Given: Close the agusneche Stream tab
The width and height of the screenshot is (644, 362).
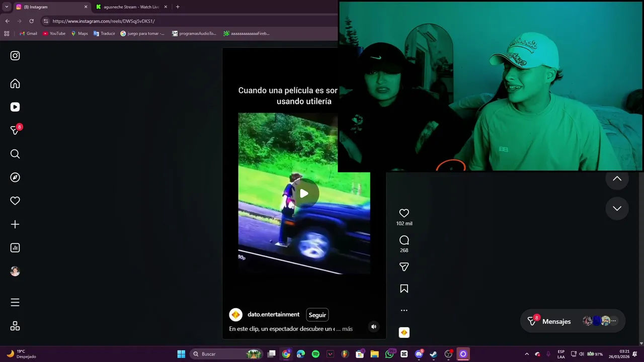Looking at the screenshot, I should click(x=166, y=7).
